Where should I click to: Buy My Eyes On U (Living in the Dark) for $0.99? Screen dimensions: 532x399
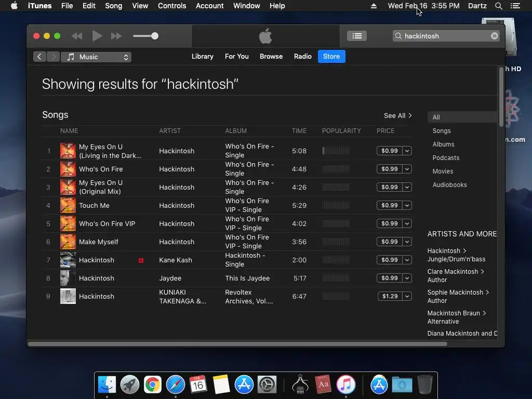coord(390,151)
